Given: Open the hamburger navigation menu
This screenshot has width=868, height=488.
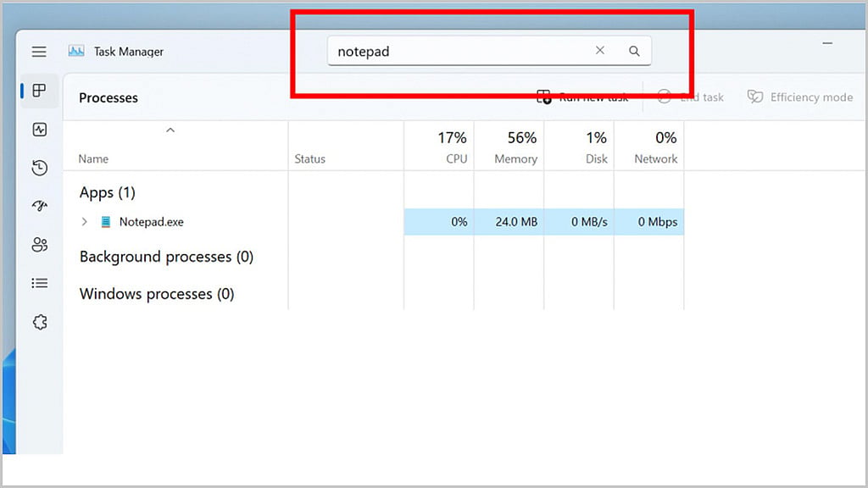Looking at the screenshot, I should click(x=39, y=52).
